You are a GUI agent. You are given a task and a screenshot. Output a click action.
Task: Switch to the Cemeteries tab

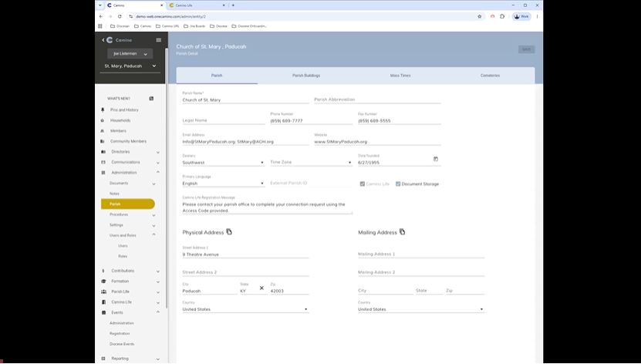(490, 76)
